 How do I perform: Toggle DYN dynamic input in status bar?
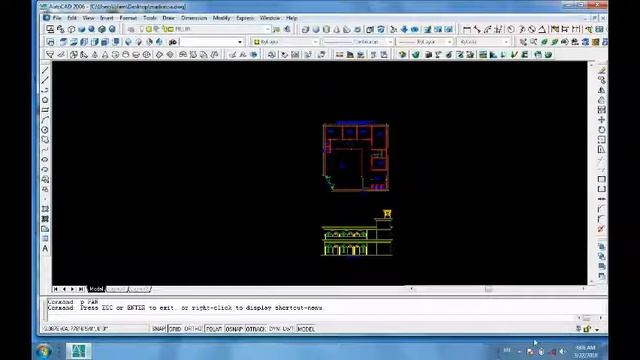click(x=274, y=329)
